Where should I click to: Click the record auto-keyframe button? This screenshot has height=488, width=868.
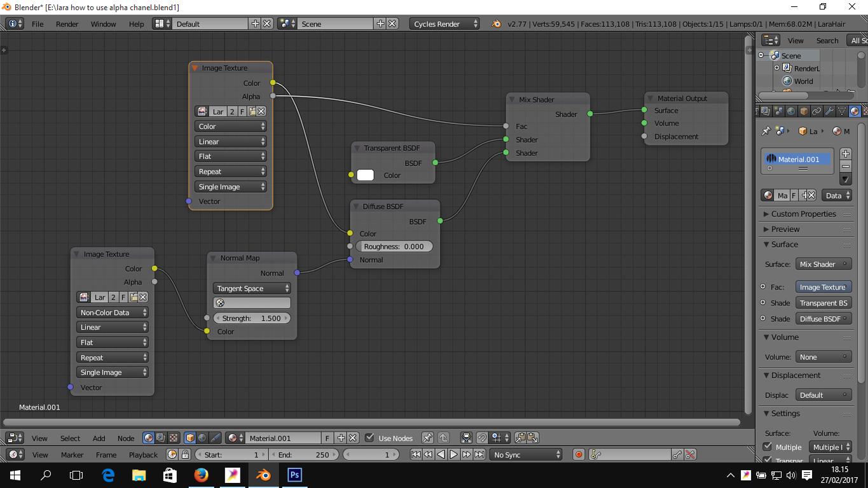[x=579, y=454]
